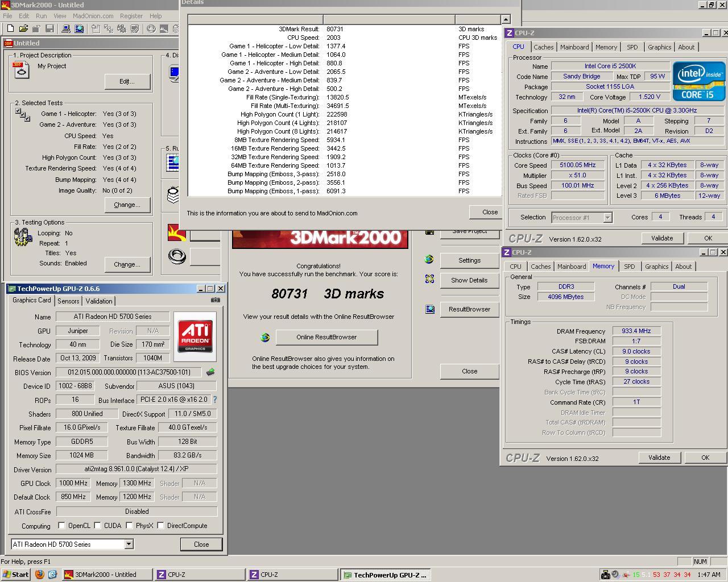Click the BIOS Version field in GPU-Z
Image resolution: width=728 pixels, height=582 pixels.
pos(129,372)
